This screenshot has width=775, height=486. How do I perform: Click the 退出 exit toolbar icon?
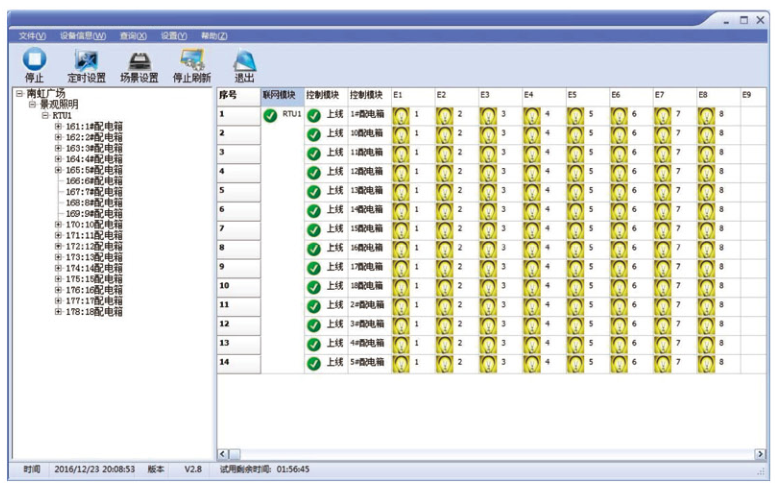click(244, 62)
